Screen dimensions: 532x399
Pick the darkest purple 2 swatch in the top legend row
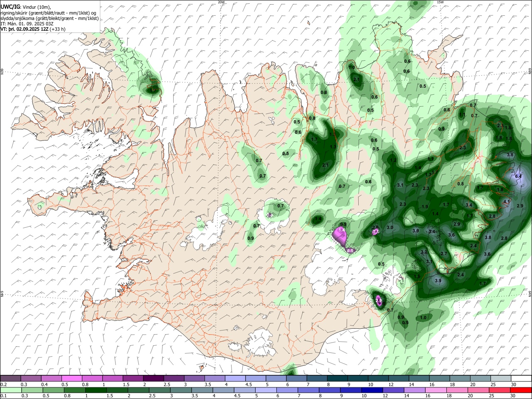(153, 379)
